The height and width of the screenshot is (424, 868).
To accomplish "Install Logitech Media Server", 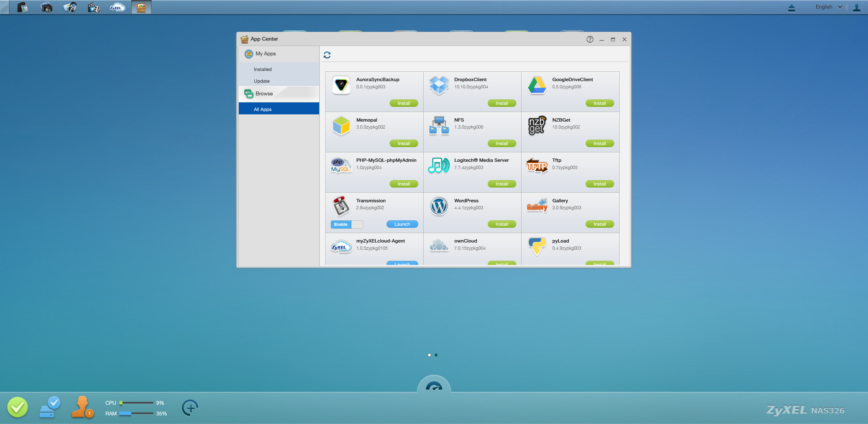I will (502, 184).
